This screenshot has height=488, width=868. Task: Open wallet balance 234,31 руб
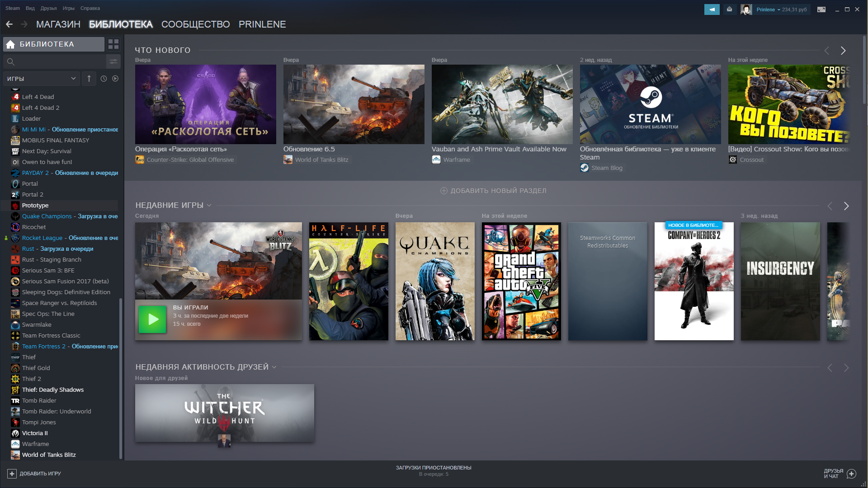coord(794,9)
